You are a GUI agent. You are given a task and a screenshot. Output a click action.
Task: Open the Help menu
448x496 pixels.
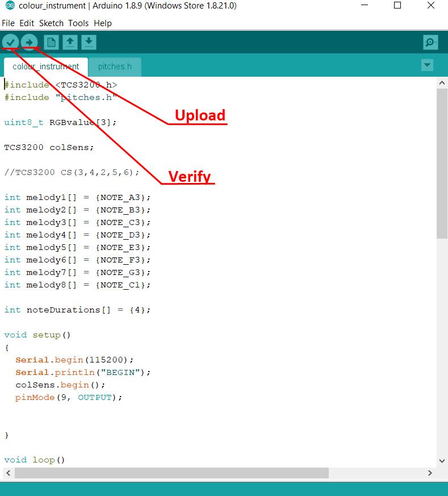point(103,23)
